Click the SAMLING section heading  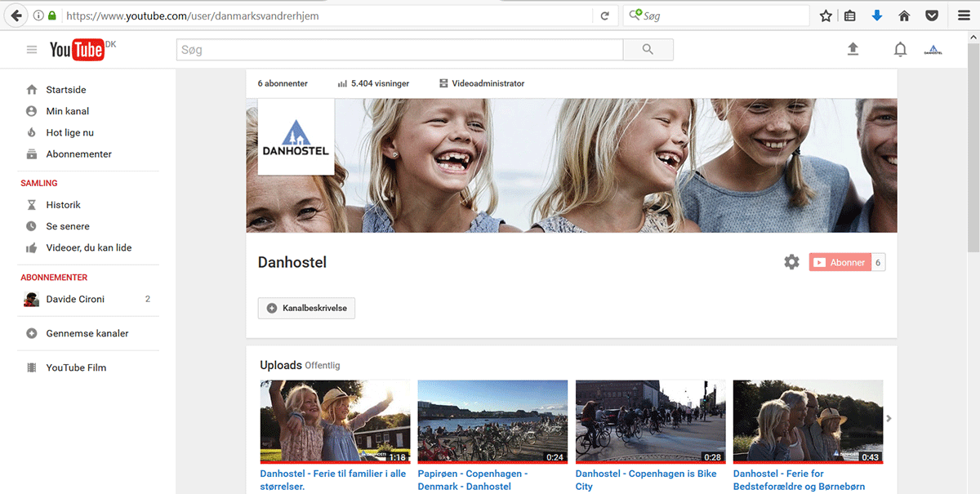pos(39,183)
